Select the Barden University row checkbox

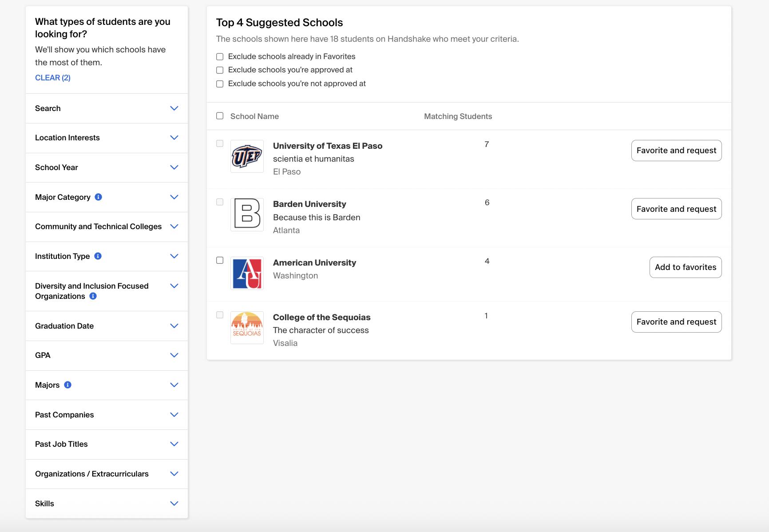click(x=220, y=202)
